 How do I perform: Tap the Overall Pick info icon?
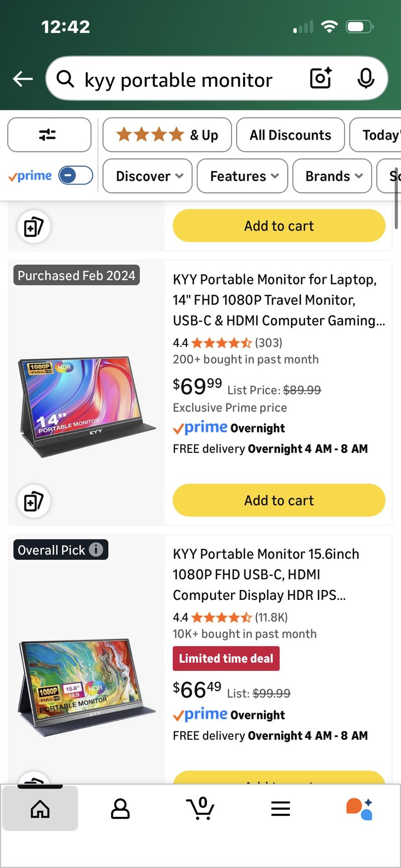pyautogui.click(x=96, y=549)
